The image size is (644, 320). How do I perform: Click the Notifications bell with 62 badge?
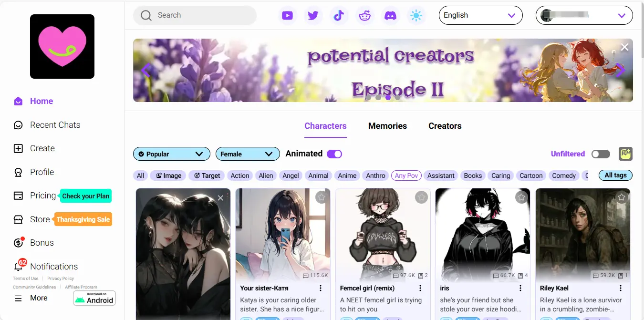click(54, 266)
